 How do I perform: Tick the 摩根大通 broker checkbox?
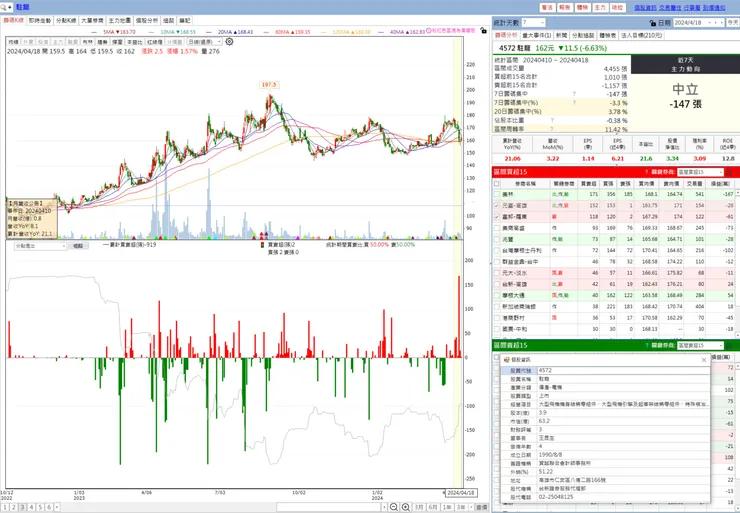coord(496,295)
